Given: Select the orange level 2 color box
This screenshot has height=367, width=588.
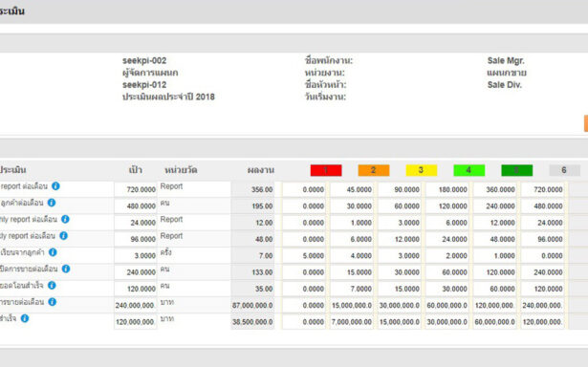Looking at the screenshot, I should pos(374,170).
